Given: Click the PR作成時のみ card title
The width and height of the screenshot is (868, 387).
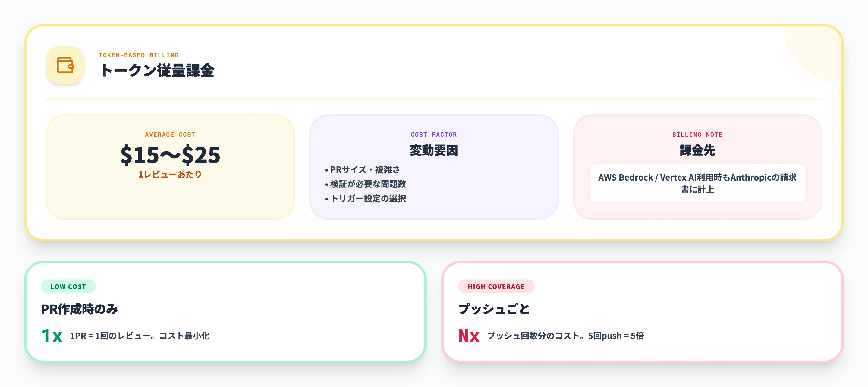Looking at the screenshot, I should coord(80,308).
